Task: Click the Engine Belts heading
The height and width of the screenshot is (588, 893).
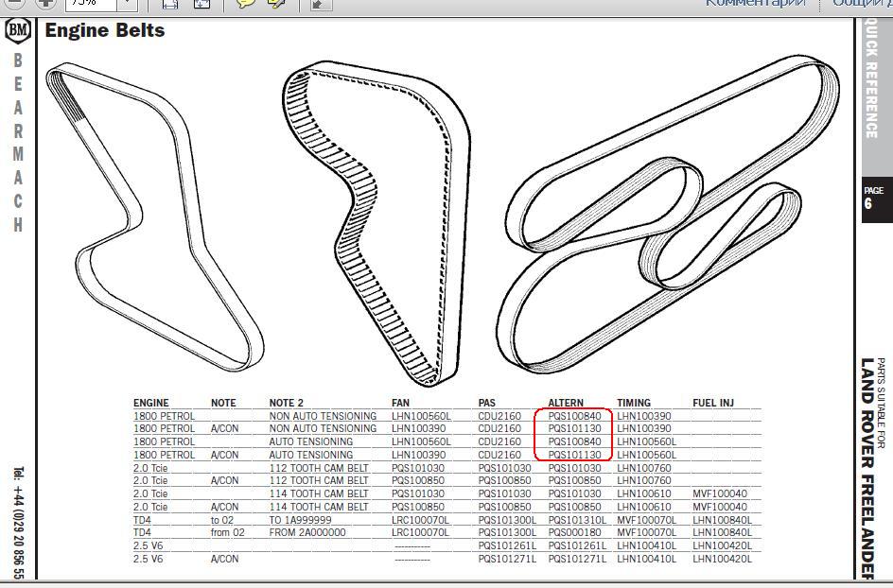Action: [x=105, y=30]
